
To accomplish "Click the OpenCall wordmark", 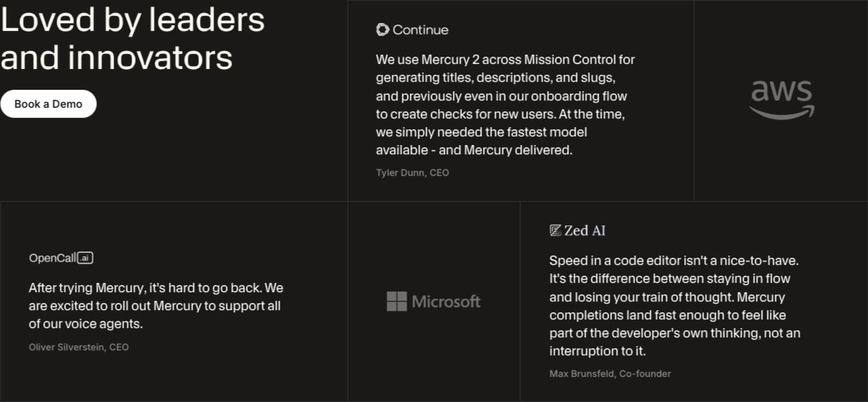I will coord(52,258).
